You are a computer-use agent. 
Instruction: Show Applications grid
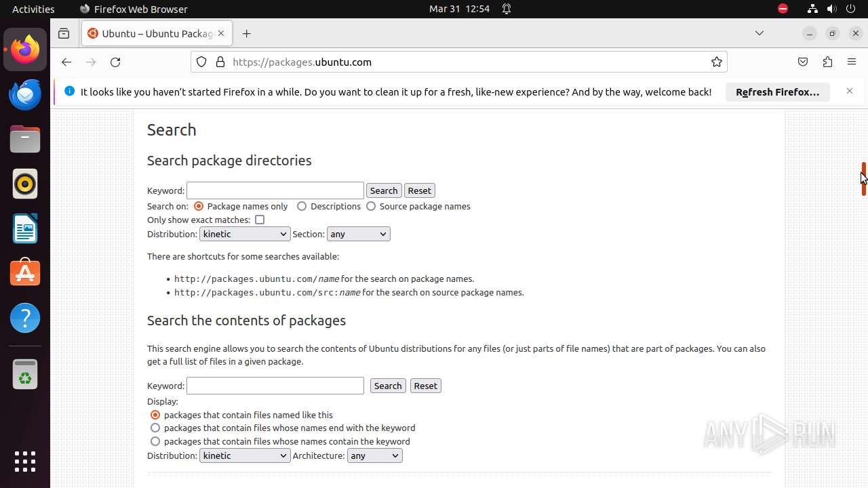click(25, 461)
